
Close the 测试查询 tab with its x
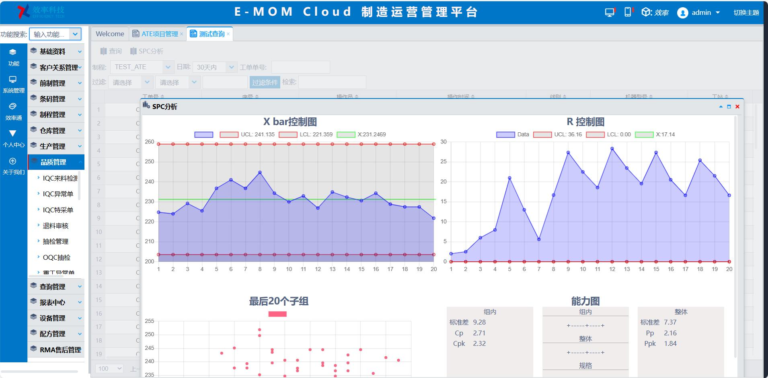click(x=228, y=34)
